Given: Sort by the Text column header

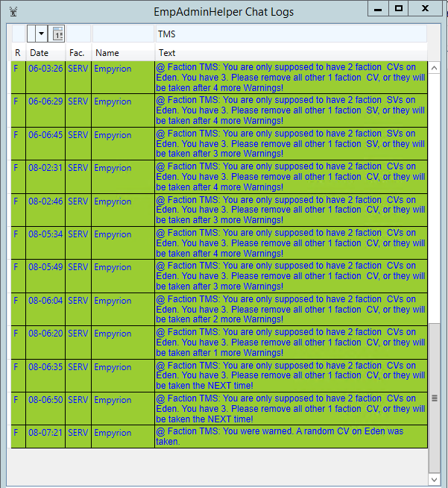Looking at the screenshot, I should 291,52.
